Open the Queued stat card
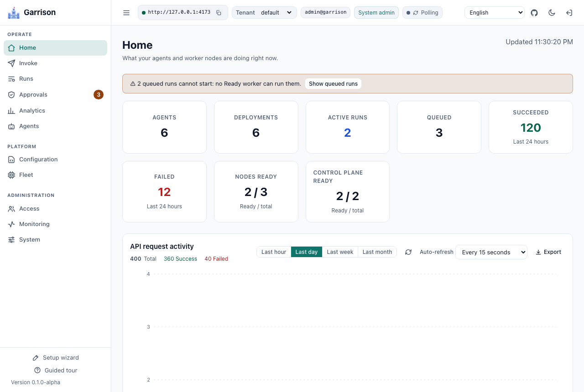 coord(439,127)
